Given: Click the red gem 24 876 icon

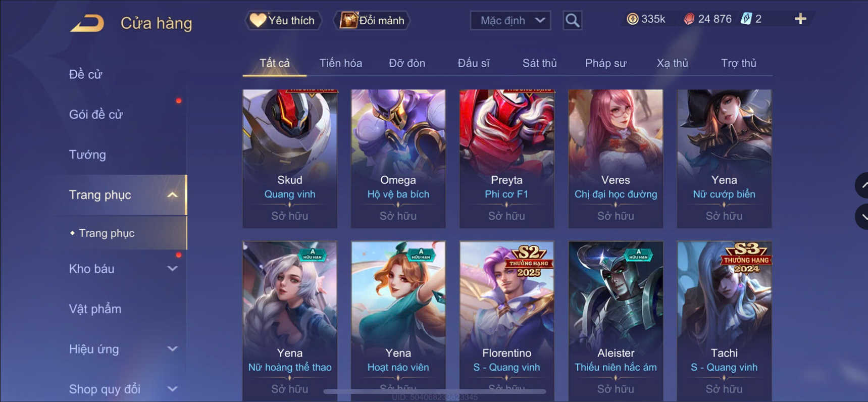Looking at the screenshot, I should point(689,19).
